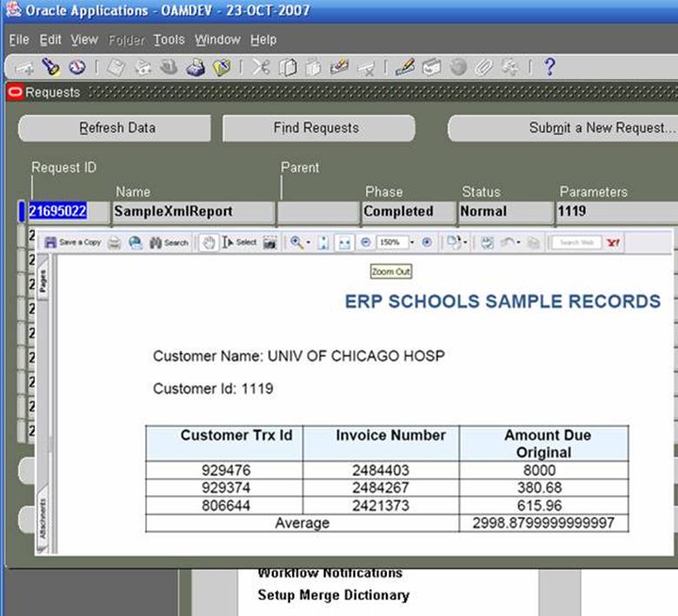The image size is (678, 616).
Task: Open the Tools menu
Action: (169, 40)
